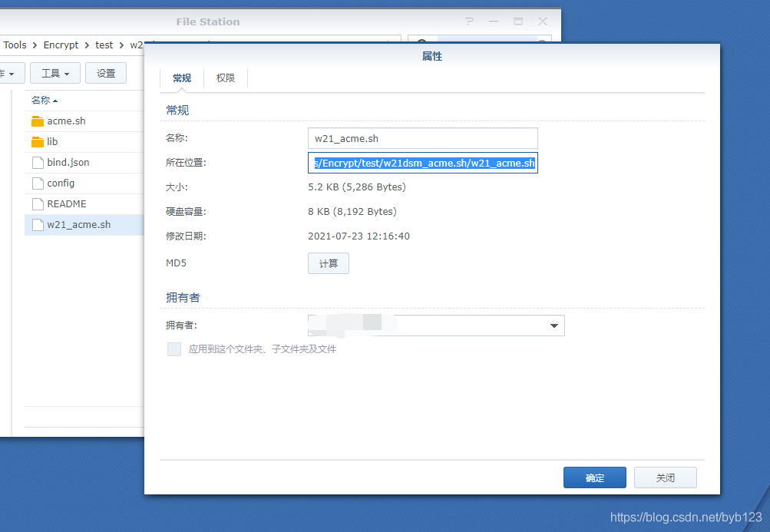Open the 工具 dropdown menu
Image resolution: width=770 pixels, height=532 pixels.
click(55, 73)
